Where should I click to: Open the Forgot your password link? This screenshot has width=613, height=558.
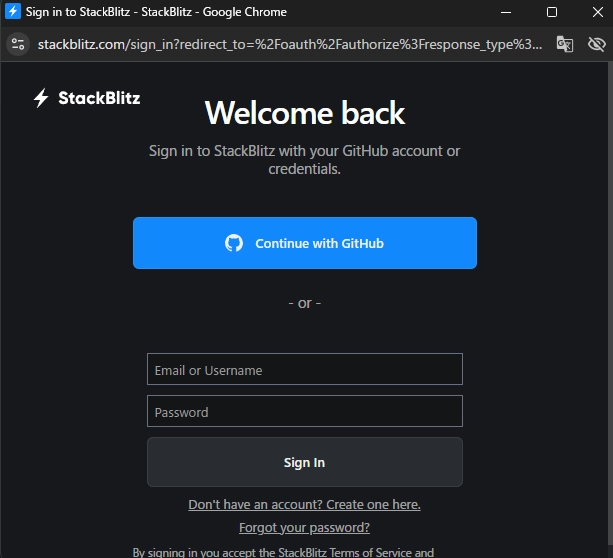click(x=304, y=527)
